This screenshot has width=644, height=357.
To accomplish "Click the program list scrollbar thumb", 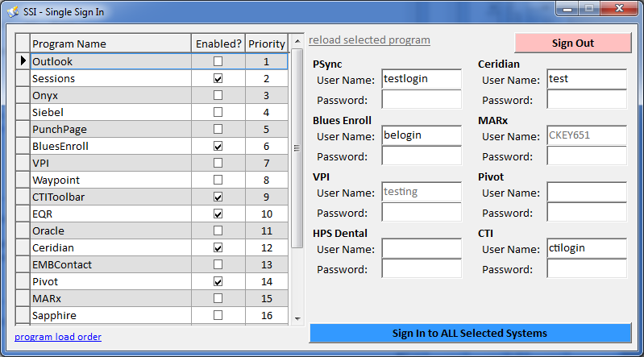I will pyautogui.click(x=297, y=148).
